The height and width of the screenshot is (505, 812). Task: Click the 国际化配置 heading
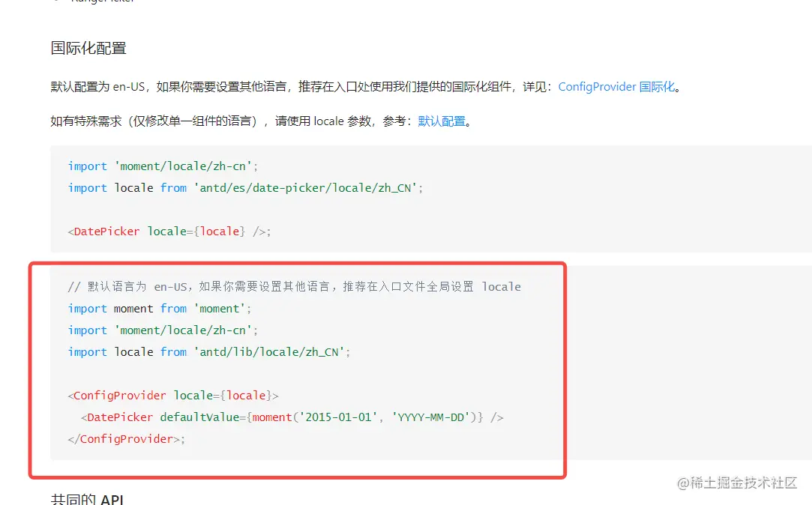[88, 48]
